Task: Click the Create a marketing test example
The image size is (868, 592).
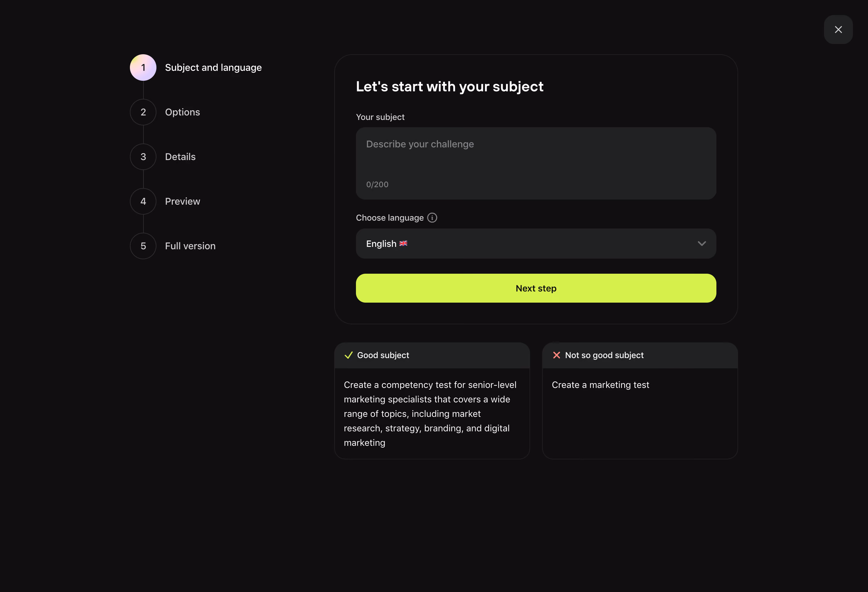Action: [601, 385]
